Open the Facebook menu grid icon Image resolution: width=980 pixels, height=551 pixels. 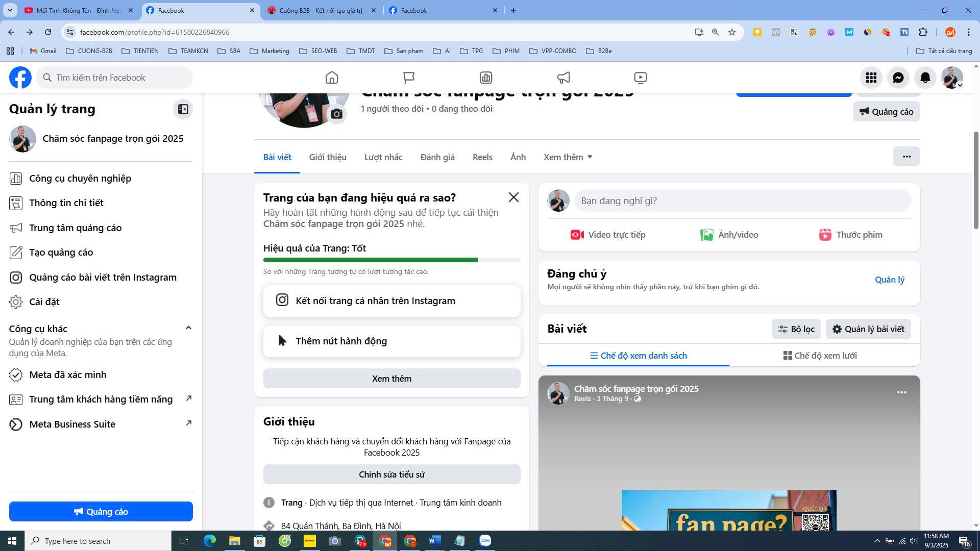(871, 78)
